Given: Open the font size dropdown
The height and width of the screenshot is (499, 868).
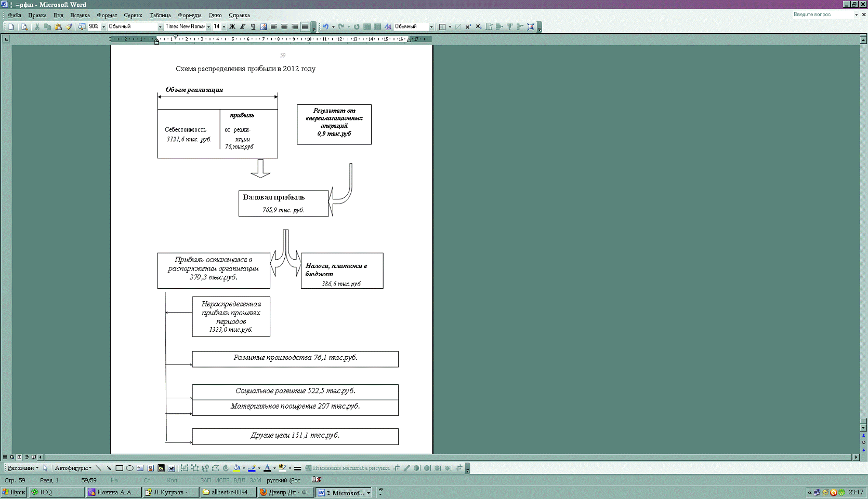Looking at the screenshot, I should click(x=224, y=26).
